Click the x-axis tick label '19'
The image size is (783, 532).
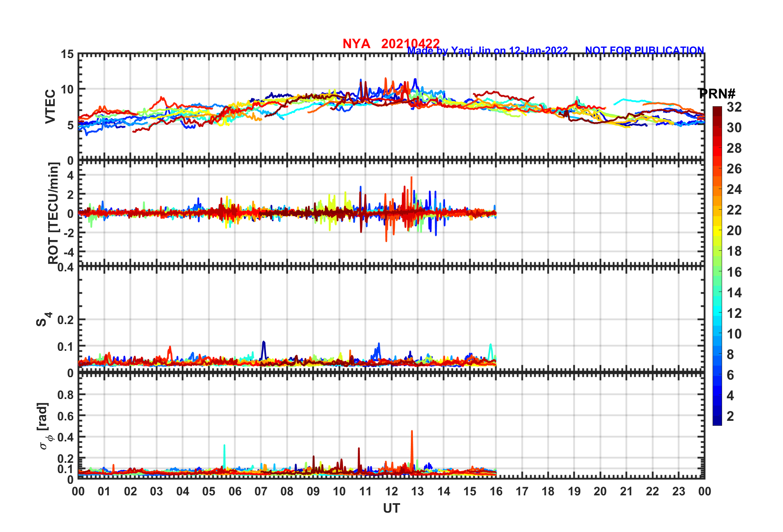(574, 491)
